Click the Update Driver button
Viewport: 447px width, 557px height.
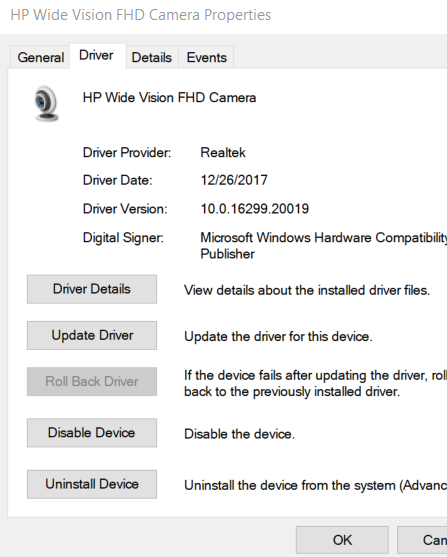tap(92, 335)
